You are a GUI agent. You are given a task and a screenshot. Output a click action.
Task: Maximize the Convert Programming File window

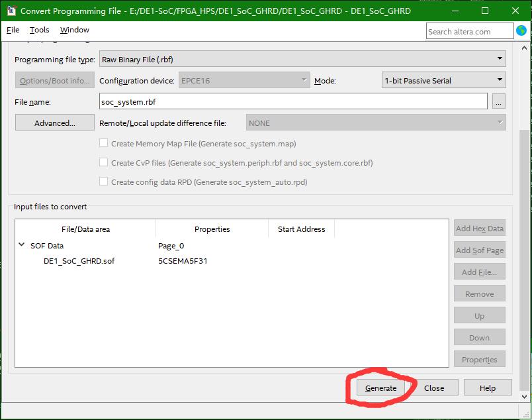[x=485, y=11]
